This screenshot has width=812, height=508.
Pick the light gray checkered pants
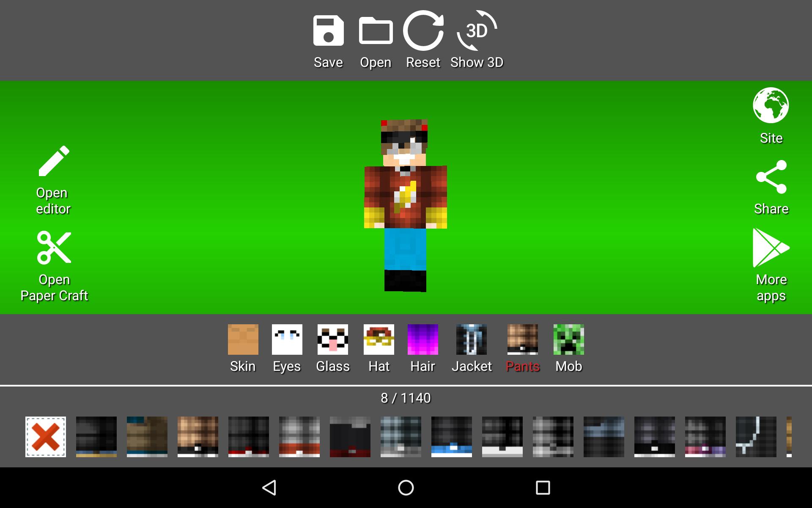[553, 437]
